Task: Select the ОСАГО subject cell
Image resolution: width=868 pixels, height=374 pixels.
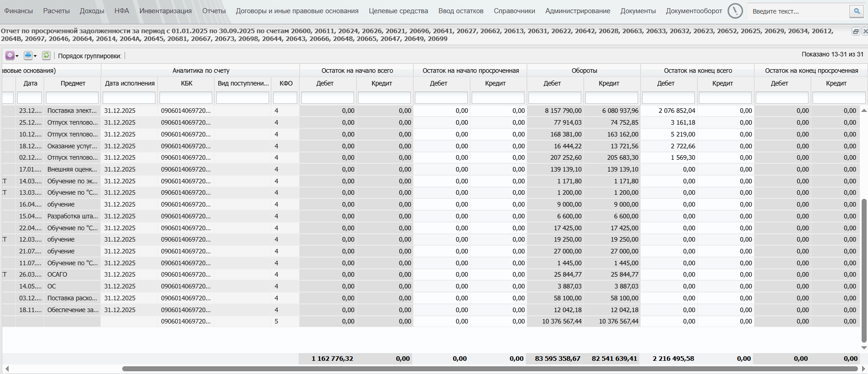Action: pyautogui.click(x=72, y=274)
